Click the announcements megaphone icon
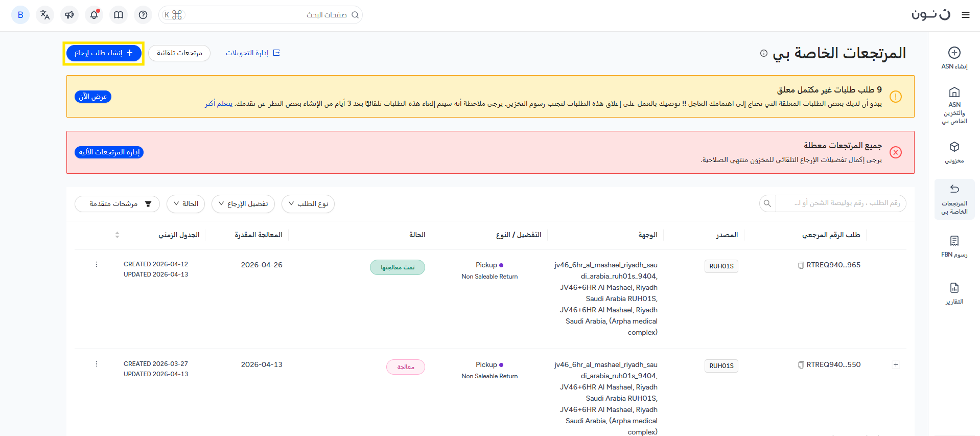Viewport: 980px width, 436px height. [x=69, y=15]
